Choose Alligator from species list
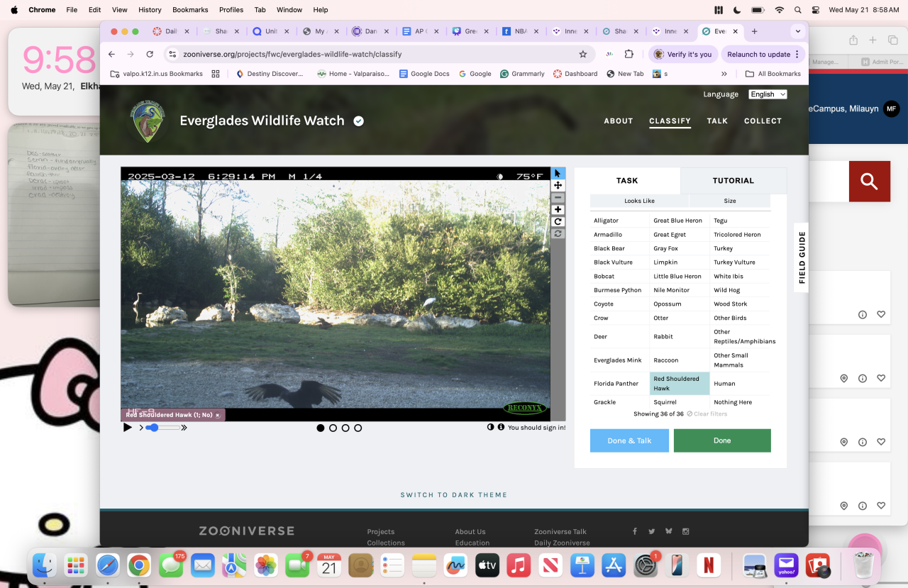908x588 pixels. coord(620,221)
